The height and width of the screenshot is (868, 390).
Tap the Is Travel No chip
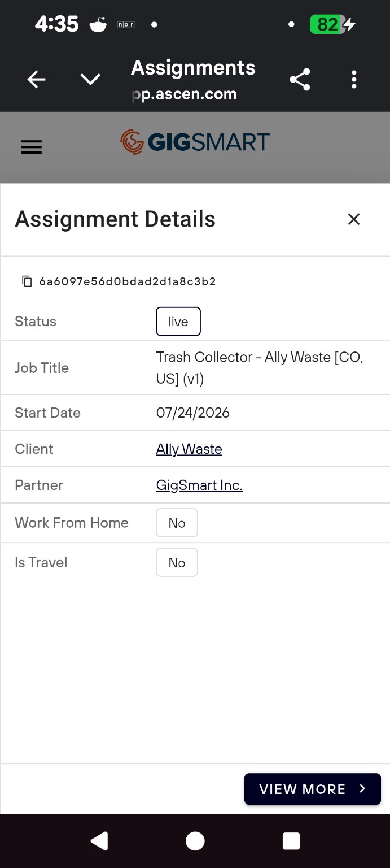[177, 562]
